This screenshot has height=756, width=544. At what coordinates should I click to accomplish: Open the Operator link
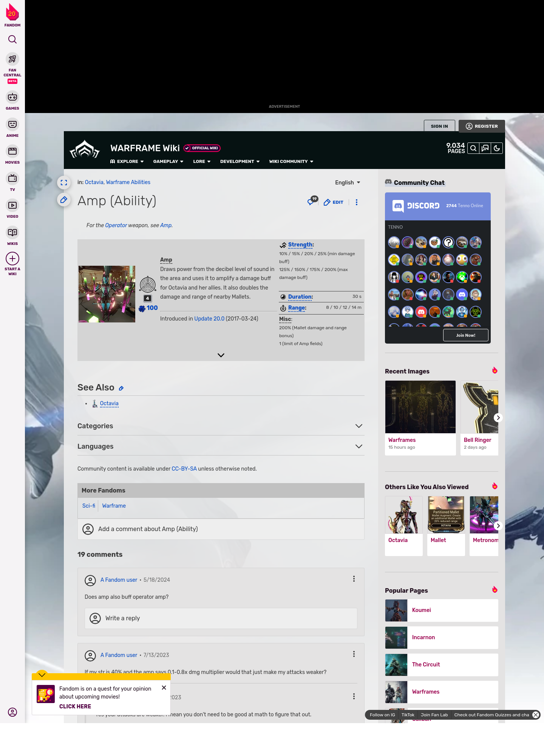coord(116,225)
